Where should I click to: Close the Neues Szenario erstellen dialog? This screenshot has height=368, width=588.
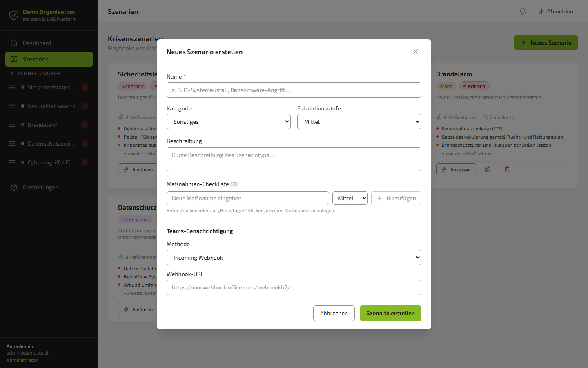[x=416, y=52]
